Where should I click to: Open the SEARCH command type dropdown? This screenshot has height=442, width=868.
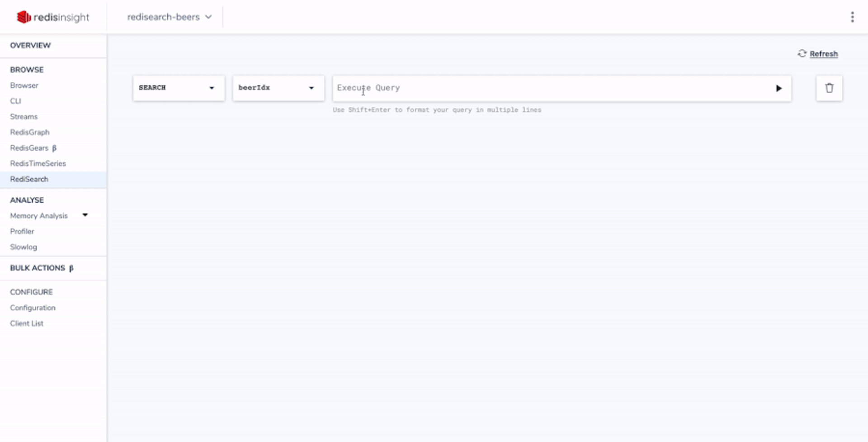179,88
